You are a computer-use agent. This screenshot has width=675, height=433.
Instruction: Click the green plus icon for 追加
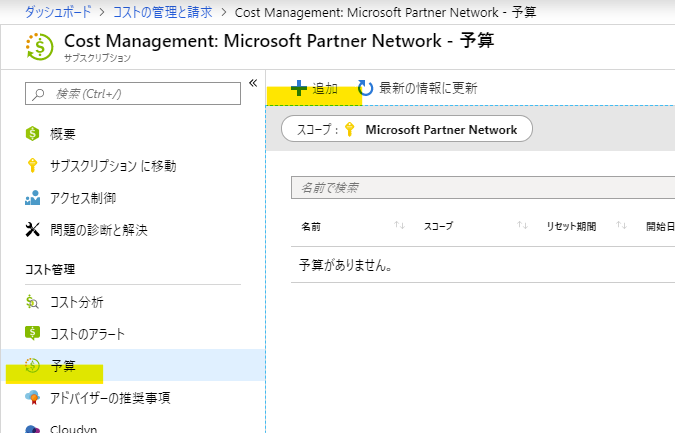pos(299,88)
